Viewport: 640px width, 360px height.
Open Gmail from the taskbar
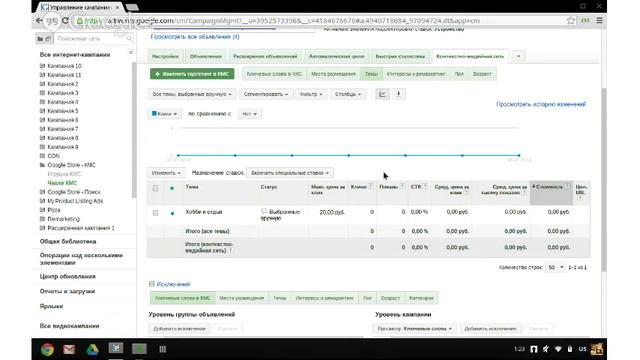[69, 349]
